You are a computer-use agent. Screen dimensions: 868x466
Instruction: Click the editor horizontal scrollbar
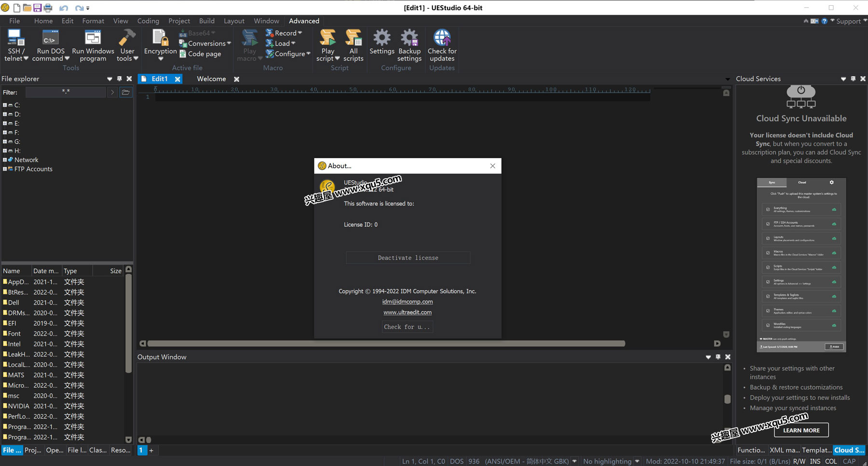pos(386,343)
